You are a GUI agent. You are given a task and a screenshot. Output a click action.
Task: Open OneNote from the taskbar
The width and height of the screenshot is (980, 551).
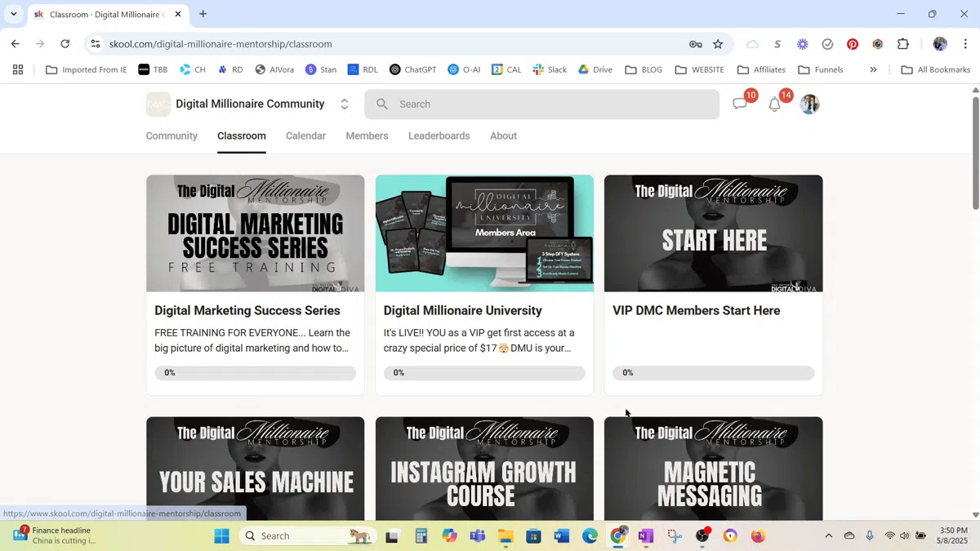pyautogui.click(x=646, y=536)
